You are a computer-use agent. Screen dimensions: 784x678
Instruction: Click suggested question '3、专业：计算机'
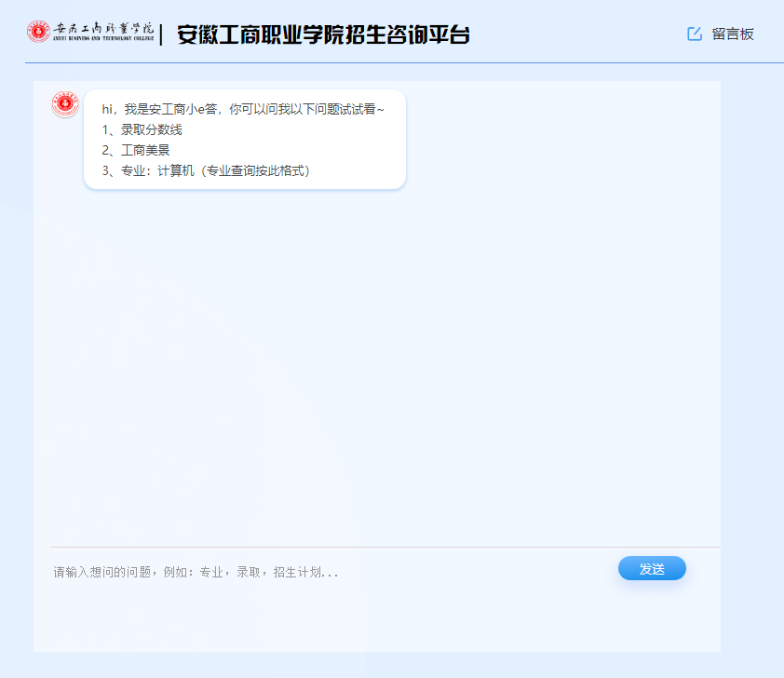(x=148, y=171)
